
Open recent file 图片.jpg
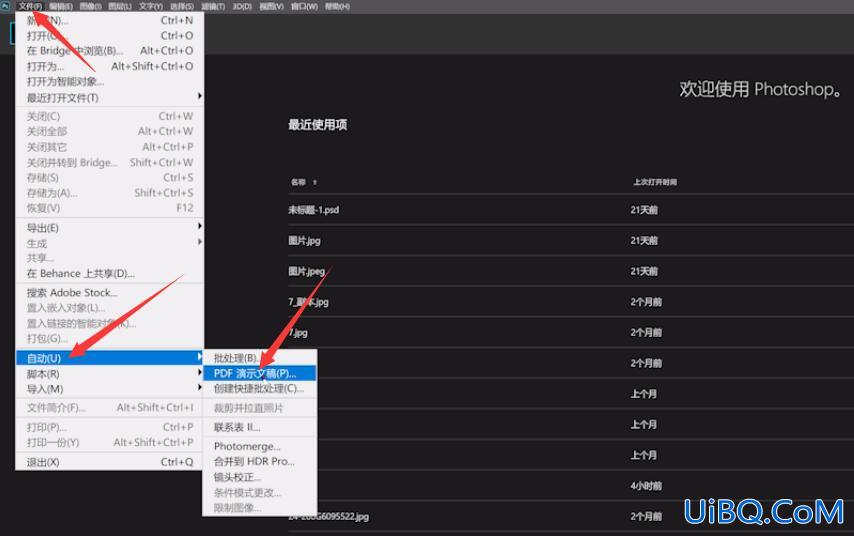[304, 240]
